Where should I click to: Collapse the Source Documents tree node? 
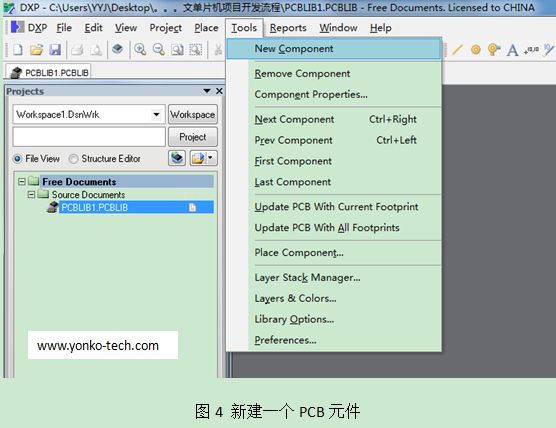pyautogui.click(x=31, y=194)
